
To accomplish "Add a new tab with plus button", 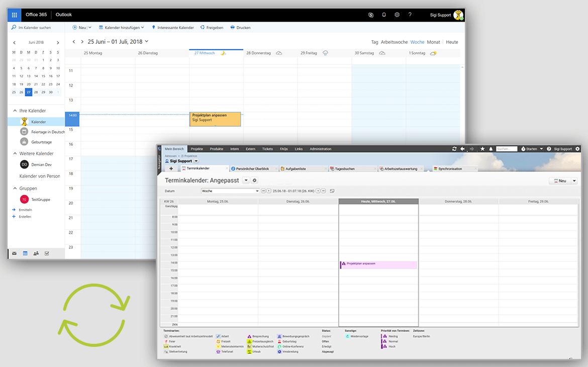I will pos(171,169).
